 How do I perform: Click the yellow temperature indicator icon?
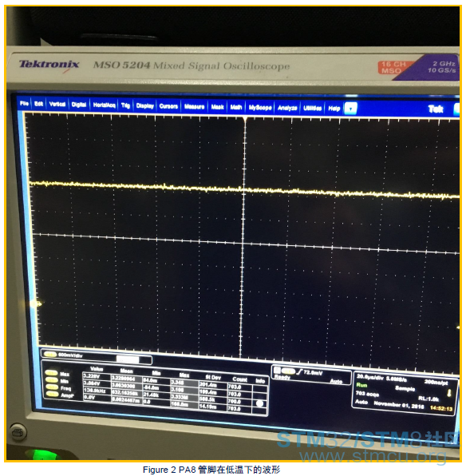coord(449,393)
